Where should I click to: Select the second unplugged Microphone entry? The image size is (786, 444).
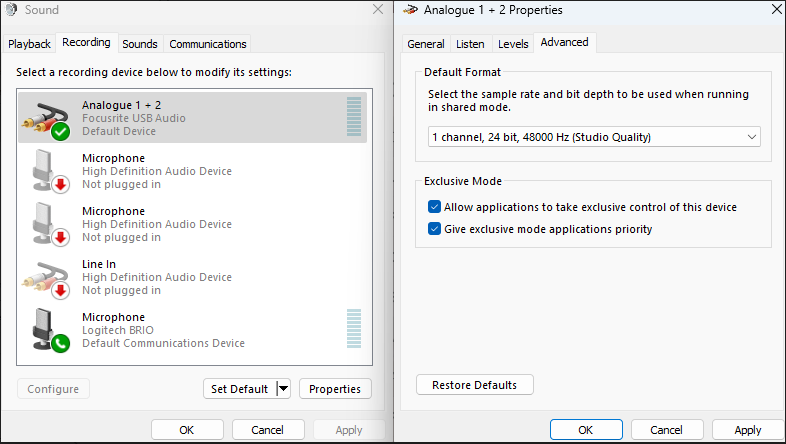coord(192,224)
